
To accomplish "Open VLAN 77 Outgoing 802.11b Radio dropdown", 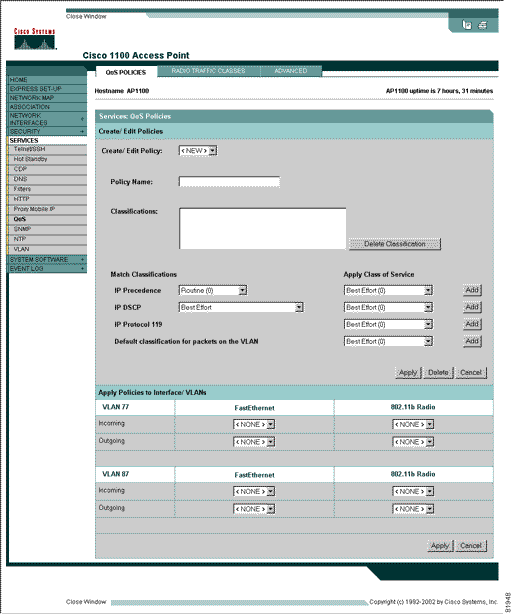I will click(413, 442).
